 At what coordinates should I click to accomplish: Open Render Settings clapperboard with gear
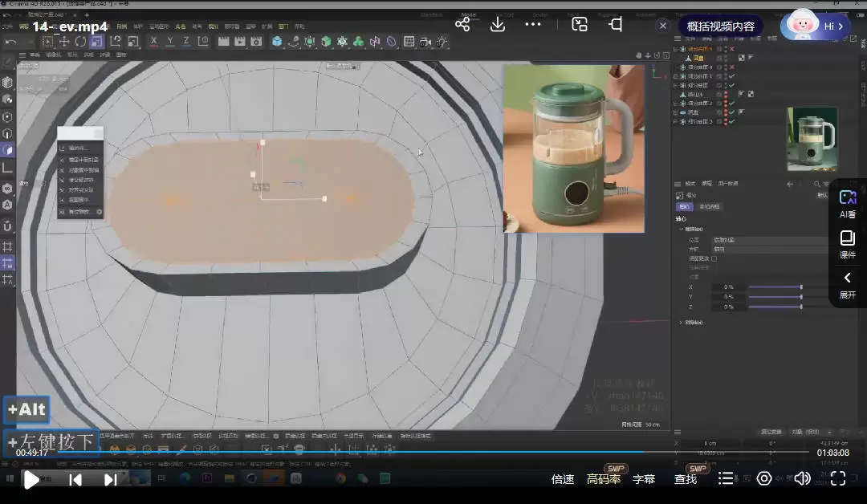click(257, 42)
